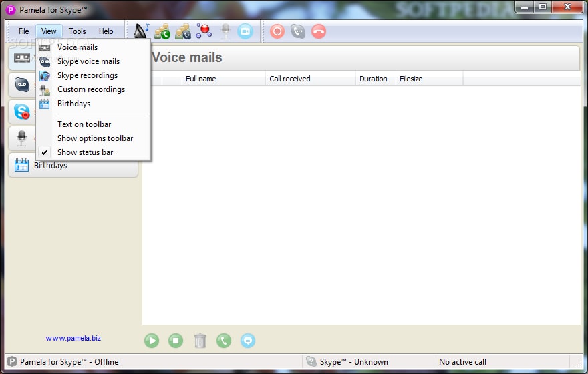Screen dimensions: 588x374
Task: Click the cassette Voice mails sidebar icon
Action: (22, 57)
